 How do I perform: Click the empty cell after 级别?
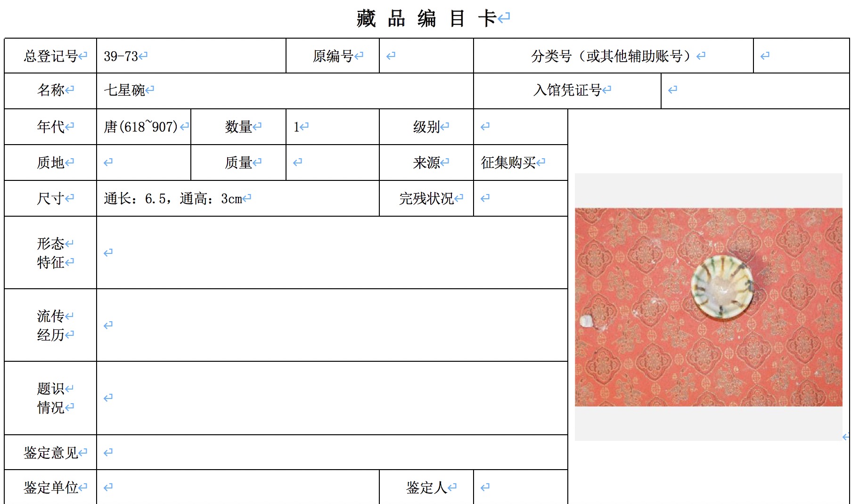click(521, 127)
